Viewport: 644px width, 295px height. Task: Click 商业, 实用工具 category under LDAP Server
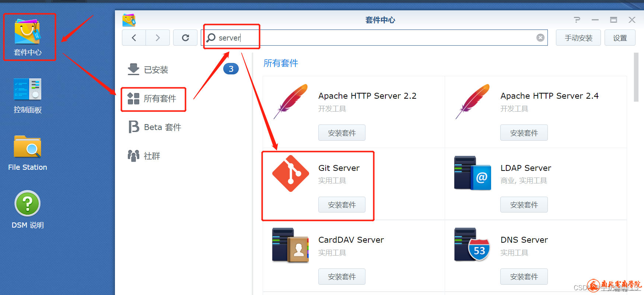point(524,180)
